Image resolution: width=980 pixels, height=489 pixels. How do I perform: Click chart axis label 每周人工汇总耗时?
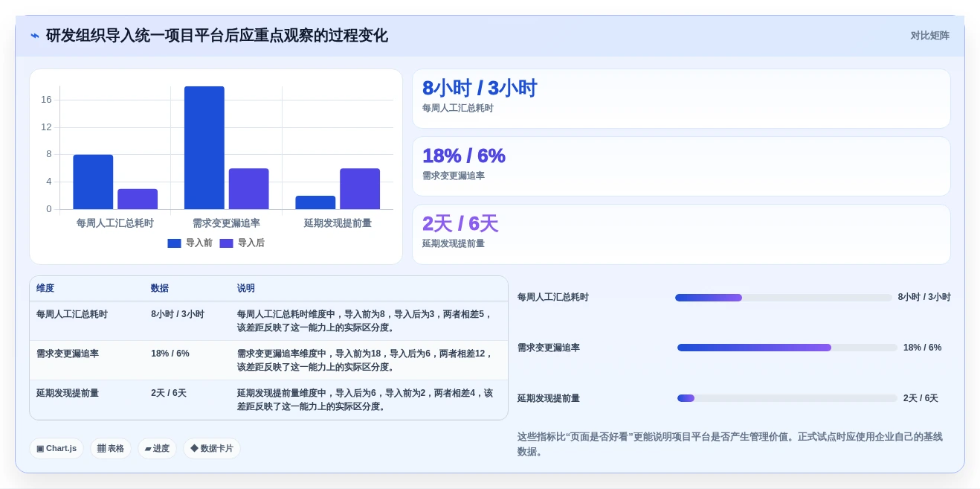115,223
